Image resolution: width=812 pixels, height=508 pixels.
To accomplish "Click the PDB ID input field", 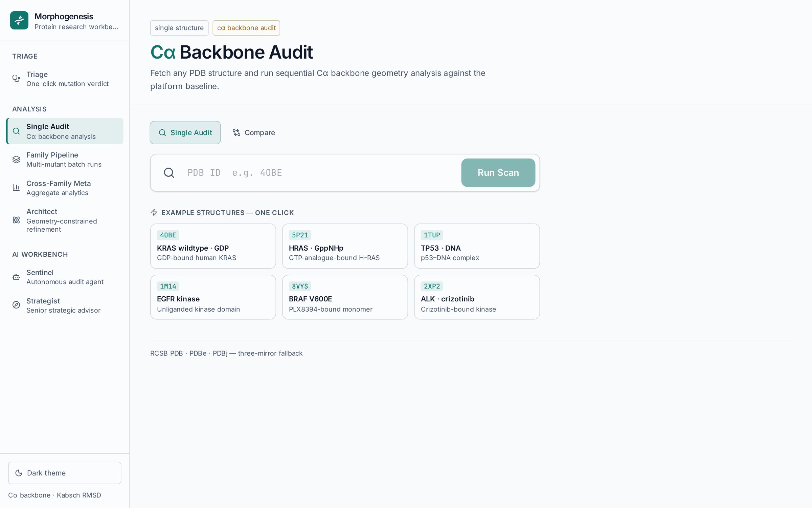I will click(321, 173).
